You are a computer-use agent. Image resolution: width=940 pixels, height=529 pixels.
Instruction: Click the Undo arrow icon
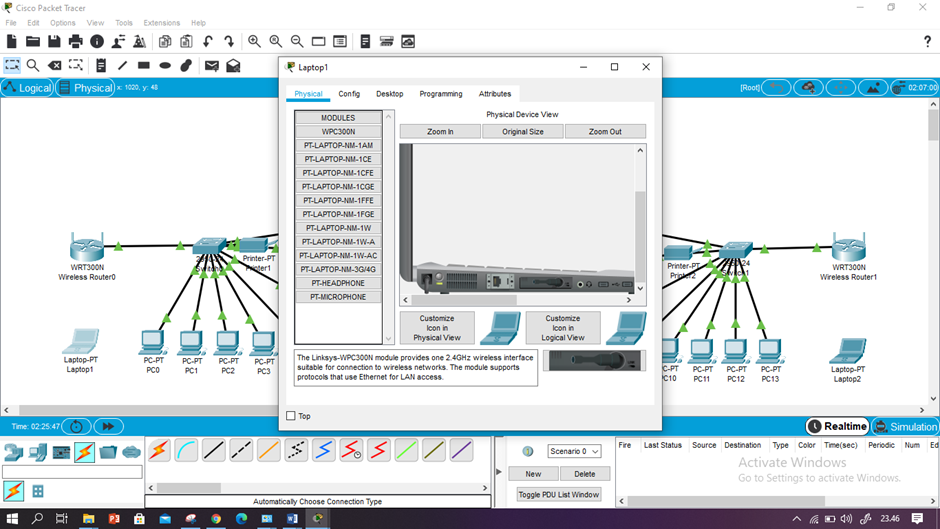[207, 41]
